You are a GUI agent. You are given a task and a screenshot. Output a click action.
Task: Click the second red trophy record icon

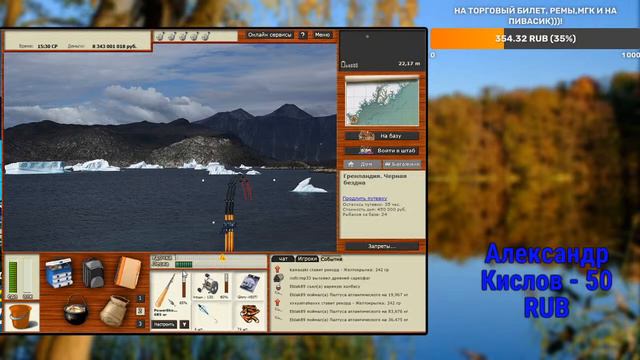point(278,303)
